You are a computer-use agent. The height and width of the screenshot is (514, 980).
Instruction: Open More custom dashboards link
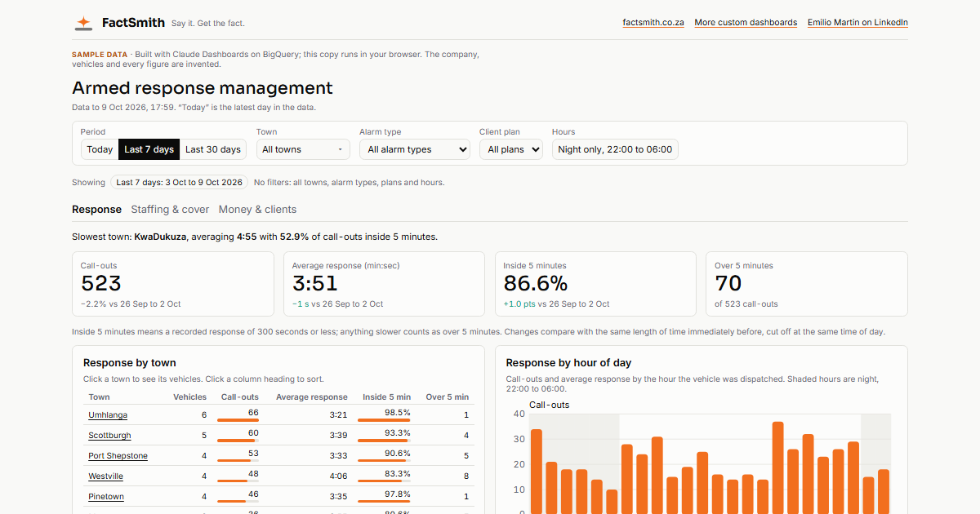746,23
